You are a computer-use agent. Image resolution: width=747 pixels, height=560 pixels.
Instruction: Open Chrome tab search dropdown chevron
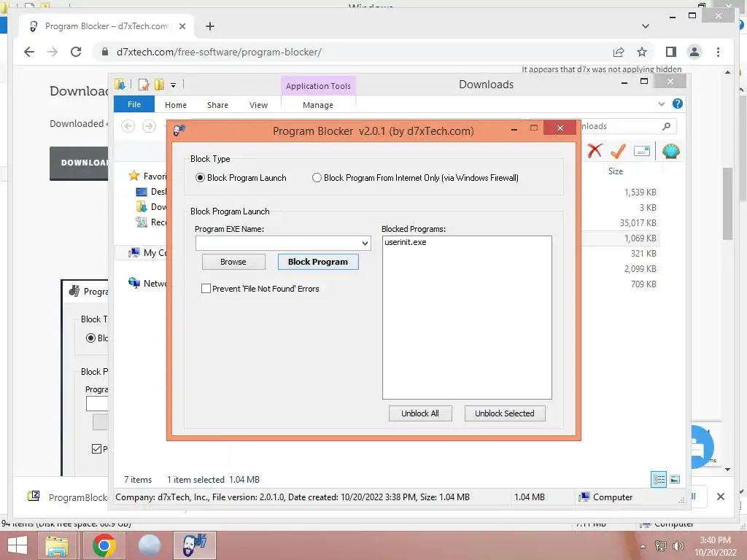click(645, 26)
